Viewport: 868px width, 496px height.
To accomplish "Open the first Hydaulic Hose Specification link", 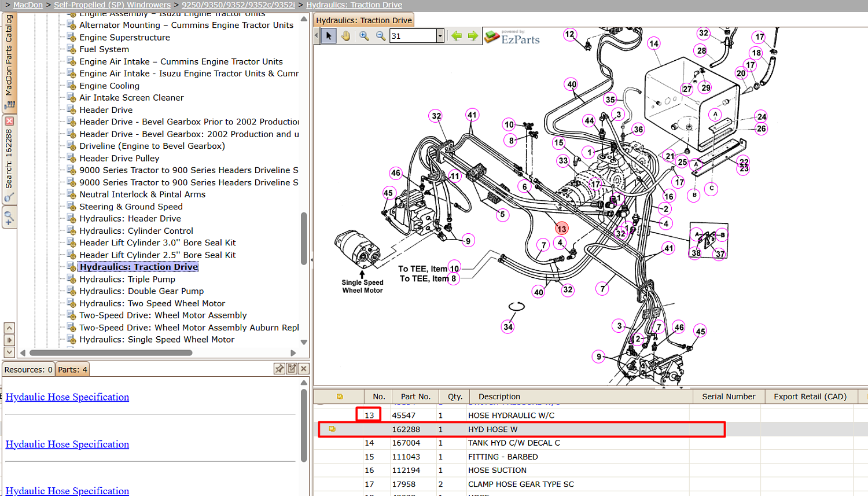I will point(67,397).
